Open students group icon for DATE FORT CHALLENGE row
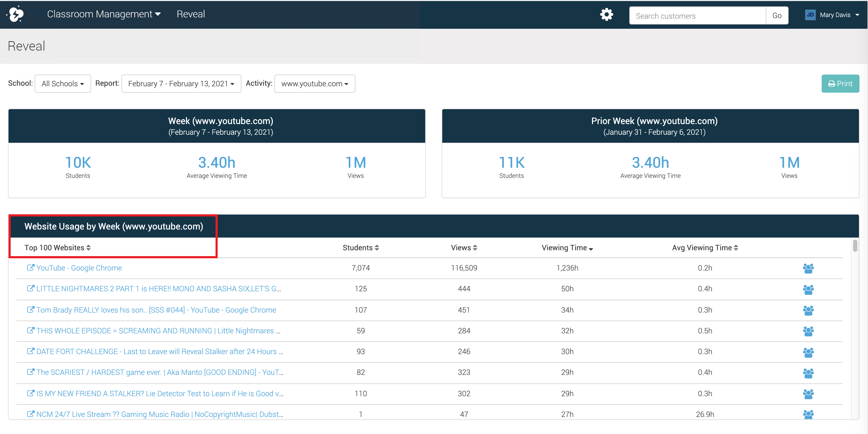Image resolution: width=868 pixels, height=434 pixels. (808, 352)
